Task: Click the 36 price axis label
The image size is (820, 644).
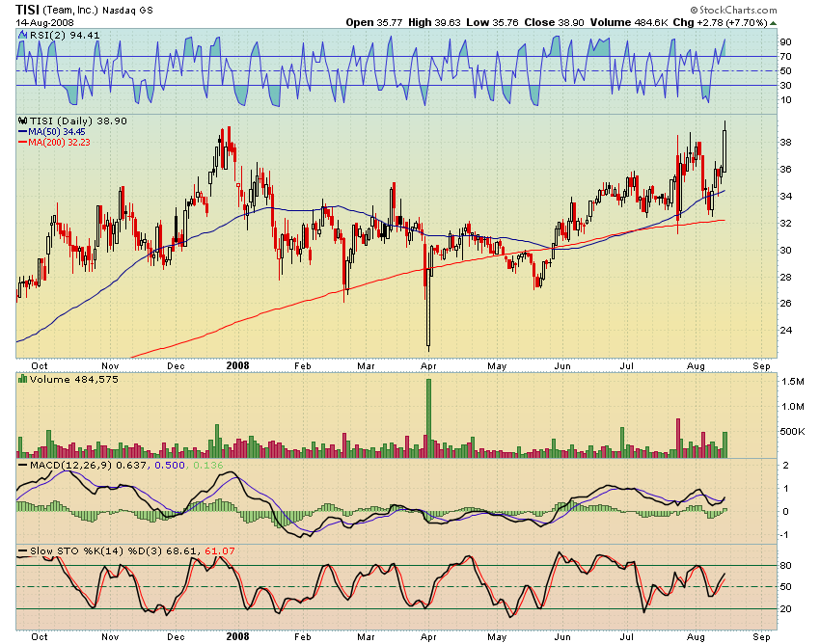Action: [x=785, y=170]
